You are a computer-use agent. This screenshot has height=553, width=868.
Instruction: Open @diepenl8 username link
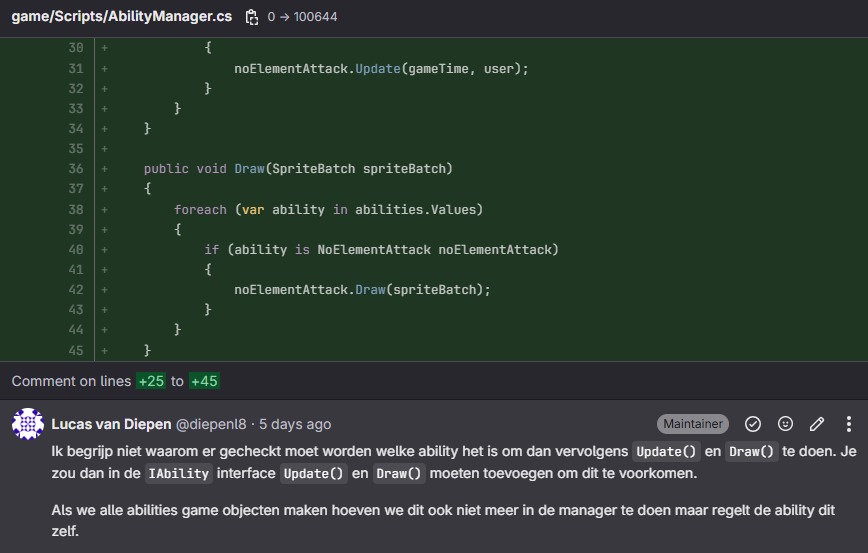[211, 424]
